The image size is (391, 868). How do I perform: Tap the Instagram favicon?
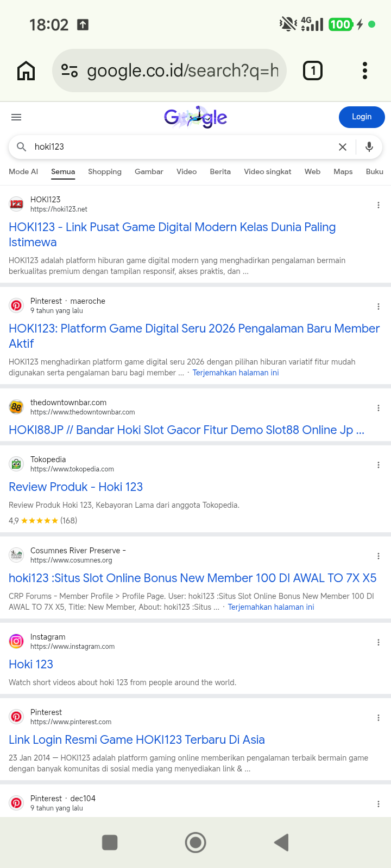coord(17,641)
